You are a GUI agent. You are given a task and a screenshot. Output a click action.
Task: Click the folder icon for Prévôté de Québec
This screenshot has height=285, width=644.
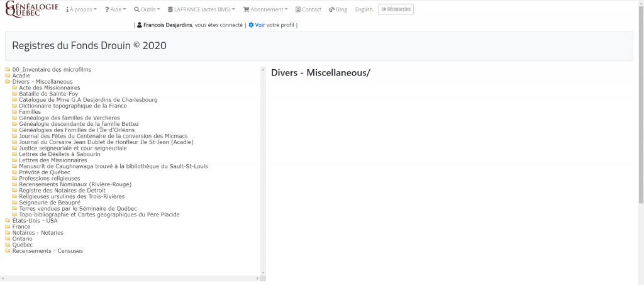(14, 172)
